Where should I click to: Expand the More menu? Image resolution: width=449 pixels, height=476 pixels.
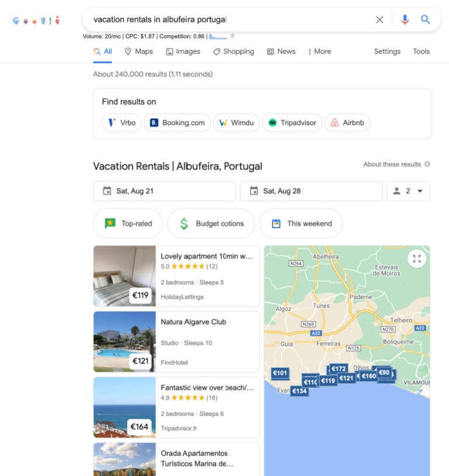319,51
